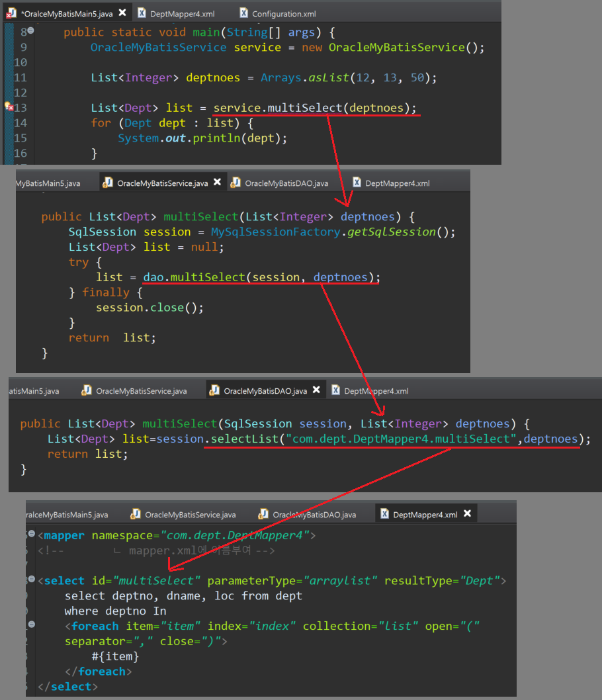Viewport: 602px width, 700px height.
Task: Click Arrays.asList text on line 11
Action: tap(305, 77)
